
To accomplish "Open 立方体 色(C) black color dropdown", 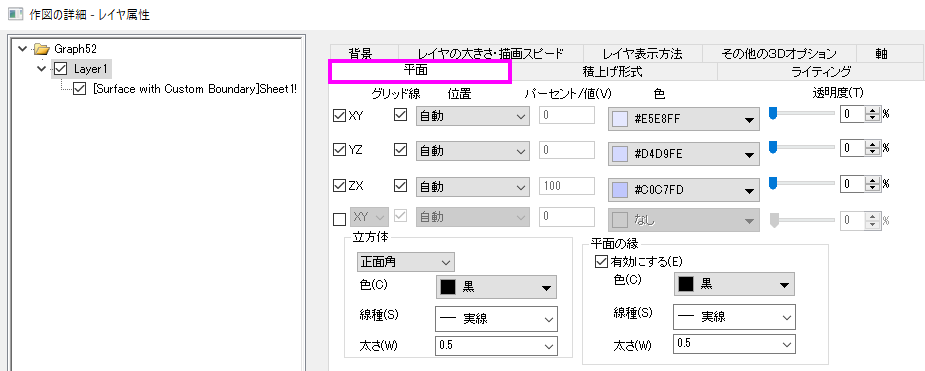I will click(496, 287).
